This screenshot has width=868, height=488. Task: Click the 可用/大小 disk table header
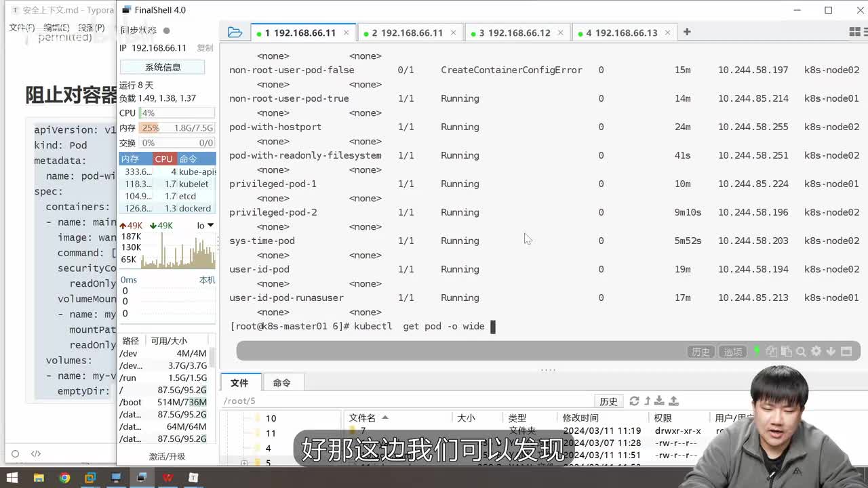(169, 341)
